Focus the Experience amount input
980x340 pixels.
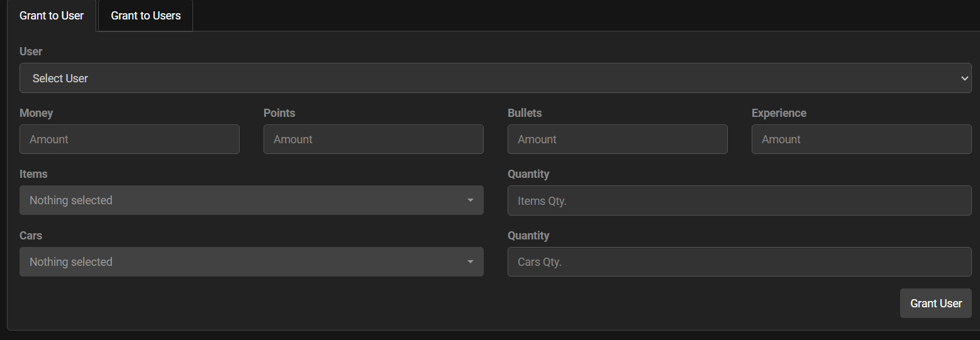(861, 139)
